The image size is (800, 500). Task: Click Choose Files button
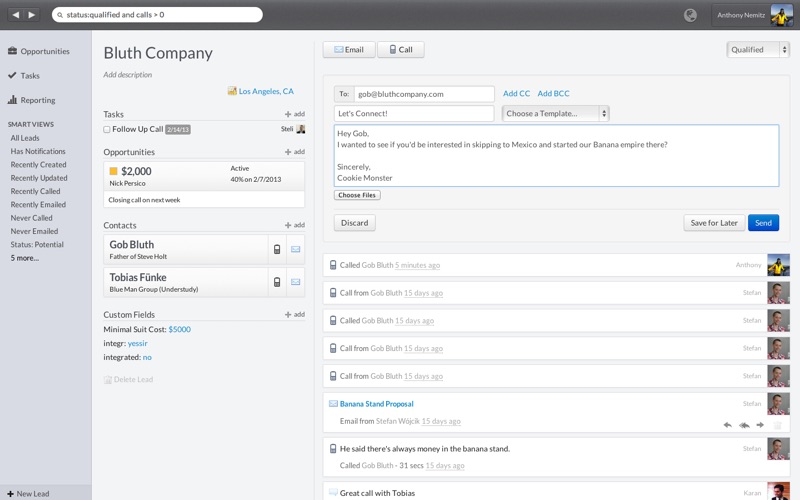click(357, 195)
